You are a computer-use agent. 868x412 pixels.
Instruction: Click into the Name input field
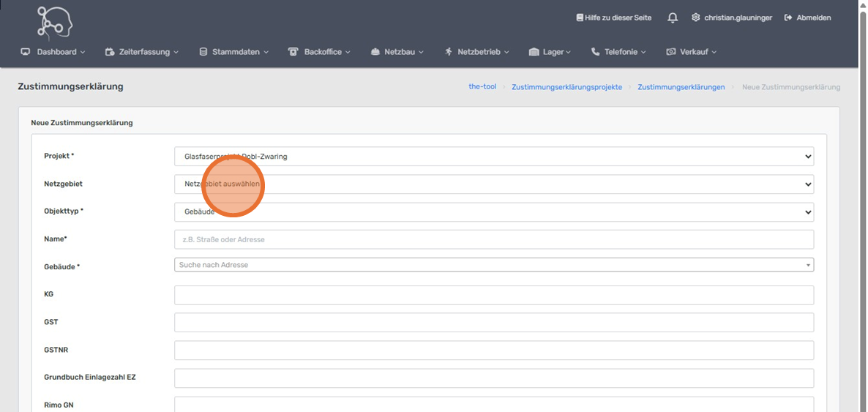[493, 239]
